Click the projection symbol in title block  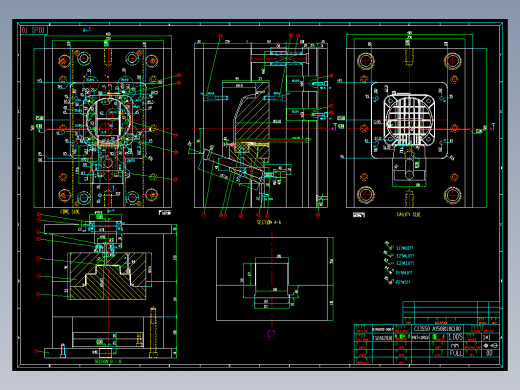491,346
